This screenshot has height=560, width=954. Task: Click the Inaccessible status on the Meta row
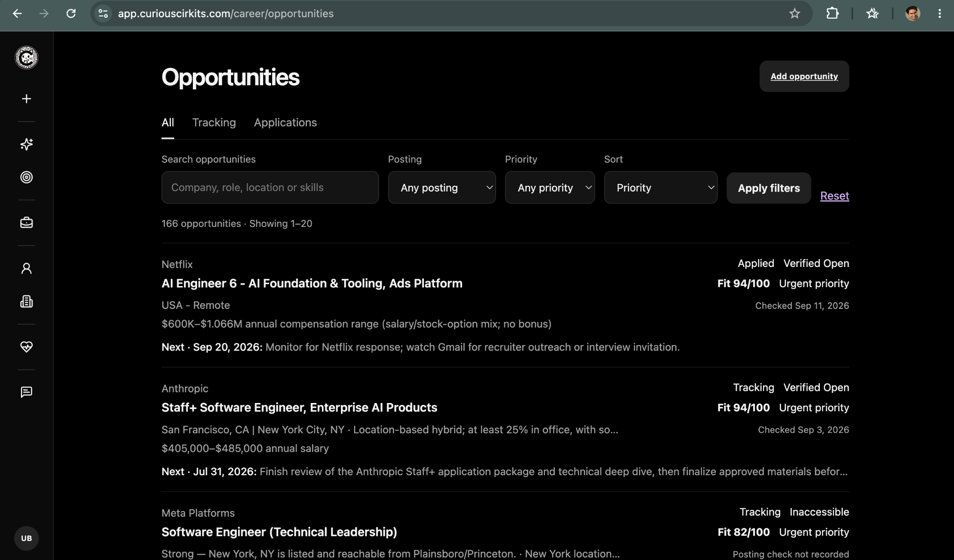(x=819, y=512)
